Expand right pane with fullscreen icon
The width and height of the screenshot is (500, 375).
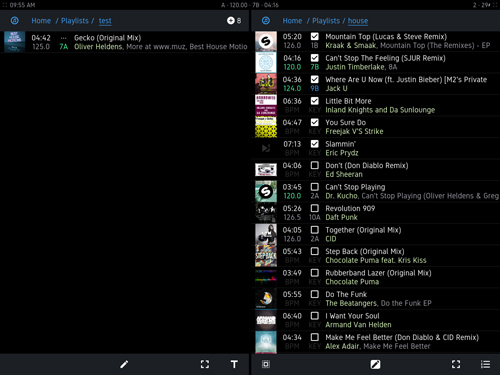tap(456, 364)
